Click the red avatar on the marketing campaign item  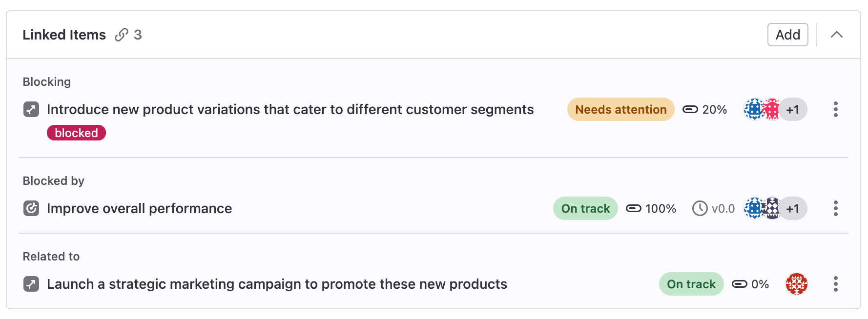(796, 284)
